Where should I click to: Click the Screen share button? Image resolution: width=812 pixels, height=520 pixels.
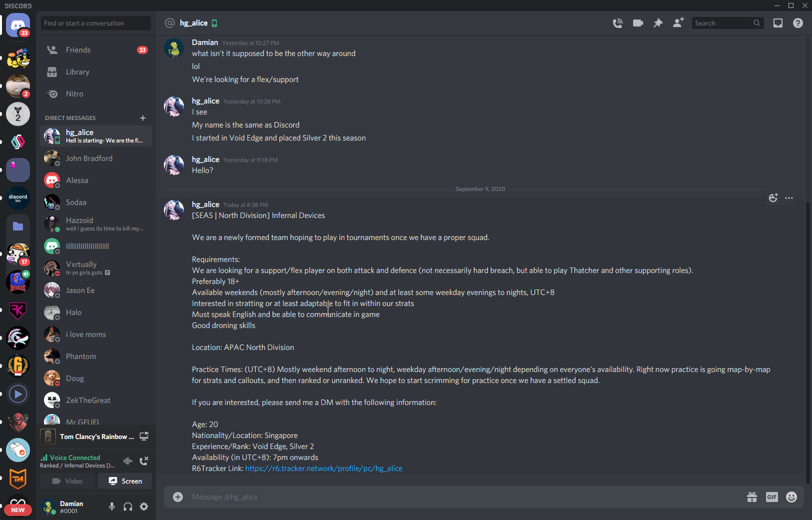pyautogui.click(x=125, y=481)
